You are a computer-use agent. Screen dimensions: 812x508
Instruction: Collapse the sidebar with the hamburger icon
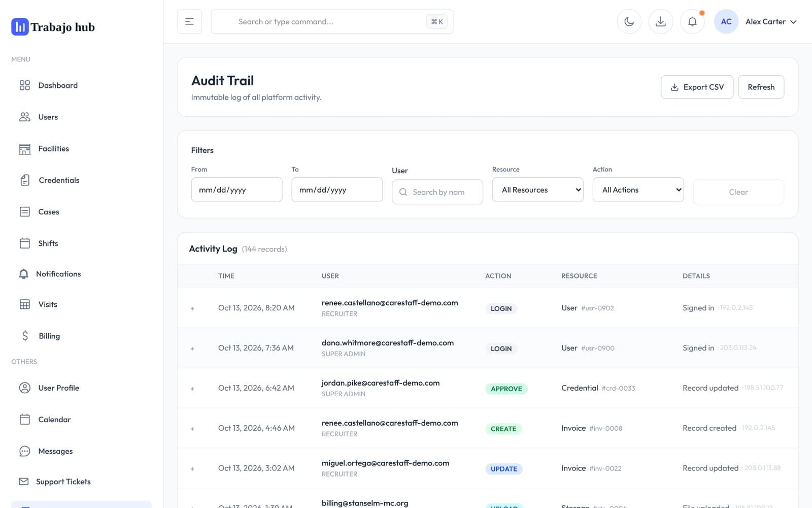(x=189, y=21)
